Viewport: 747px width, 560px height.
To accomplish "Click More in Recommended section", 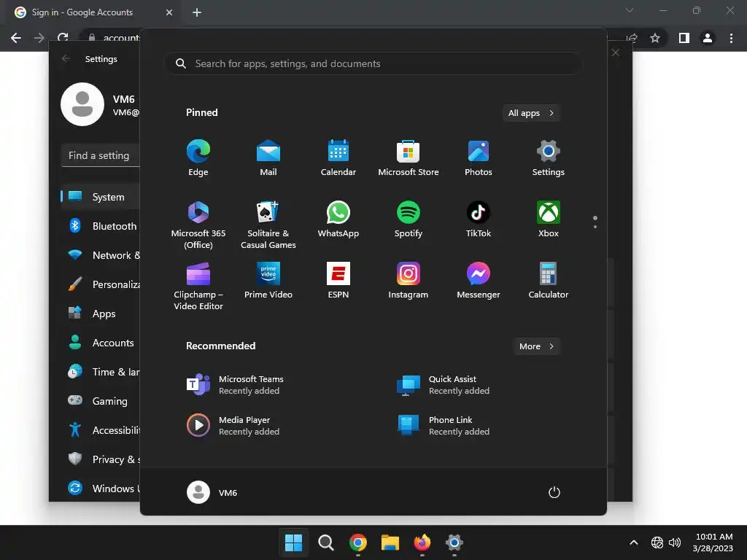I will pyautogui.click(x=536, y=346).
